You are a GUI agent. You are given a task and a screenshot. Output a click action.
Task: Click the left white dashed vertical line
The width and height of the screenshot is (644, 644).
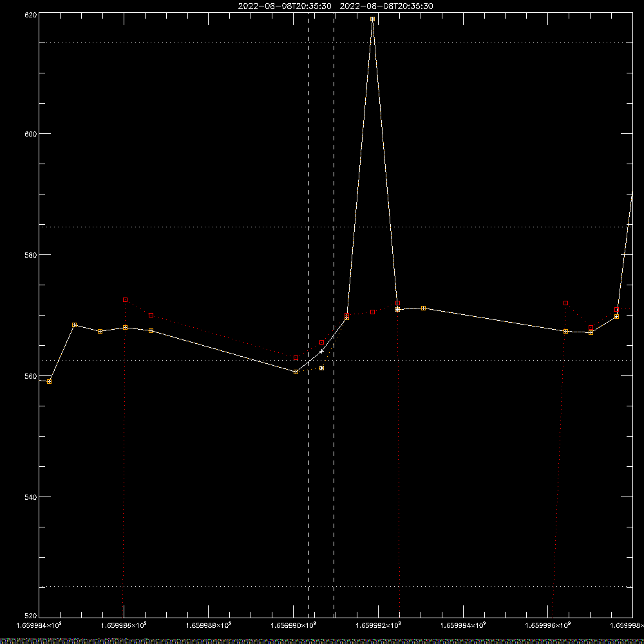(309, 315)
